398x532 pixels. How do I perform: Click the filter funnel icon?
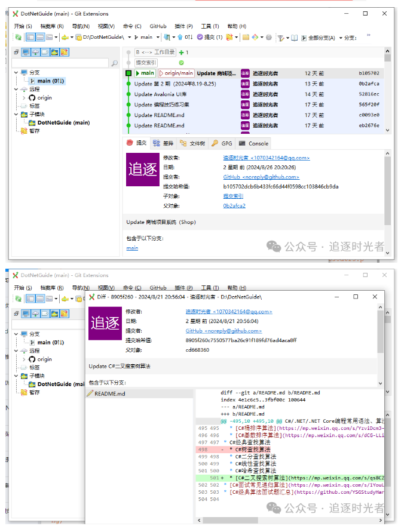pos(280,38)
